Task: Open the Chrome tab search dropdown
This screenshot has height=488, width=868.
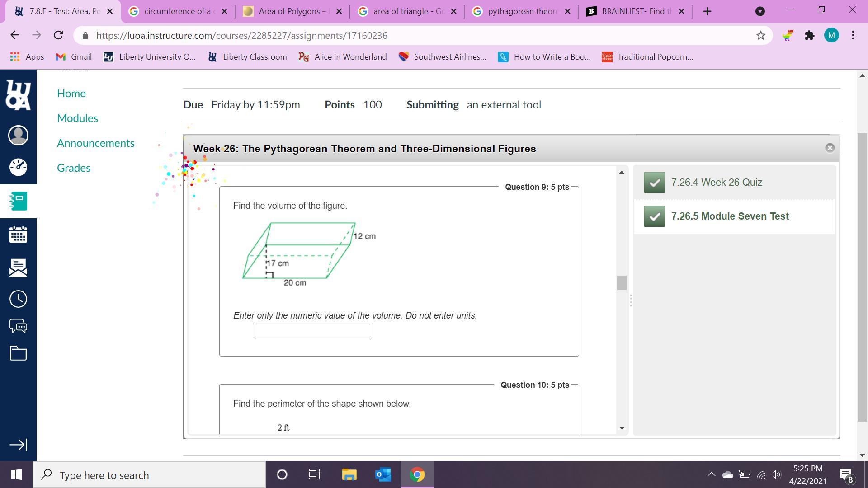Action: click(x=760, y=11)
